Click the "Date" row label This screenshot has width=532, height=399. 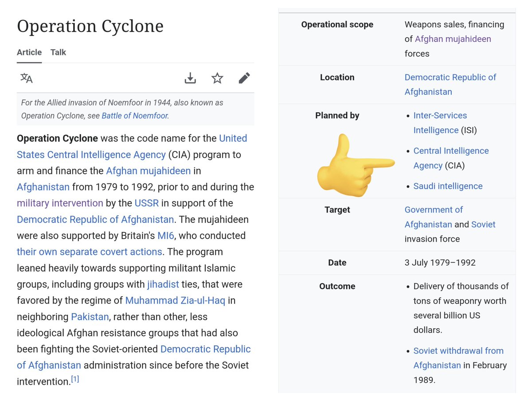337,263
